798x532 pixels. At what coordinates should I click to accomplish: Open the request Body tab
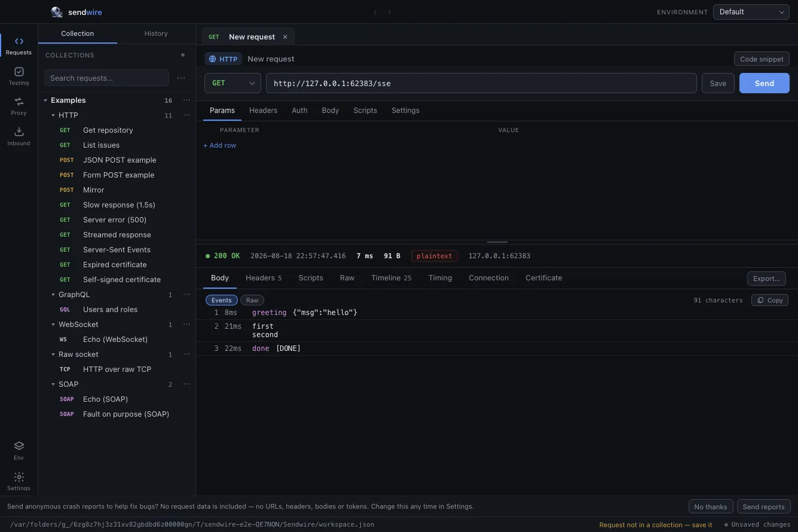330,111
